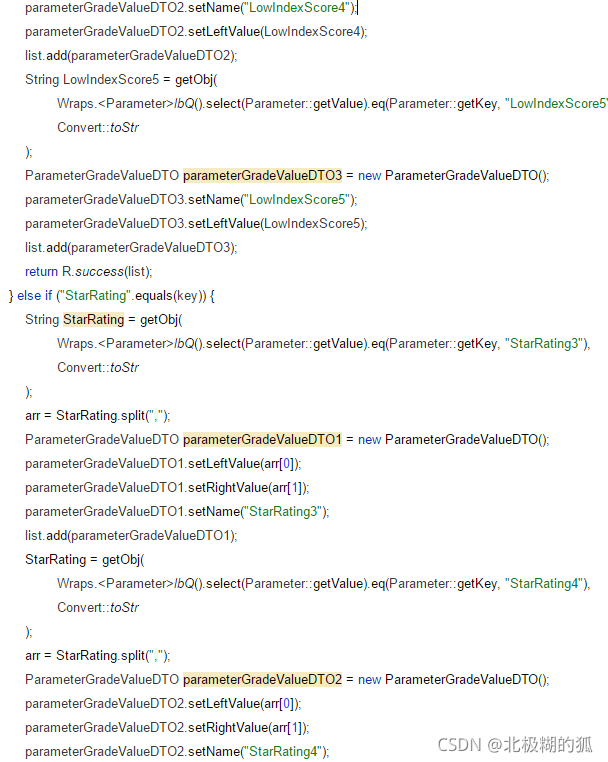Select the list.add(parameterGradeValueDTO3) line

tap(131, 248)
